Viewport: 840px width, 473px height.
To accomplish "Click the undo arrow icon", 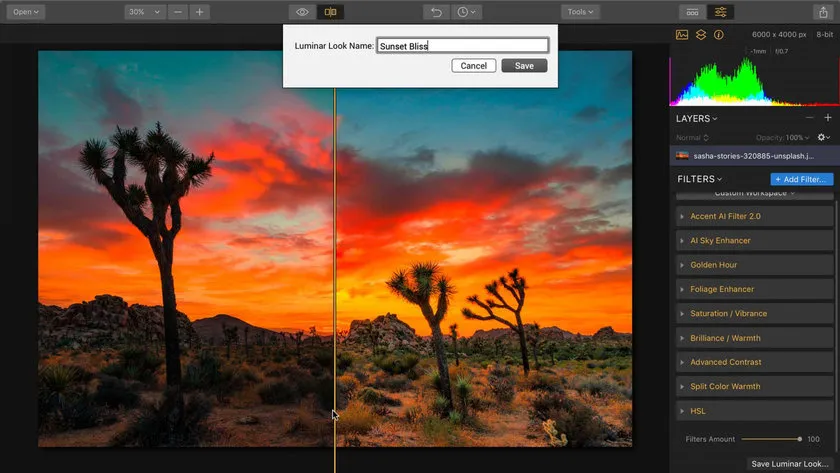I will [x=435, y=12].
